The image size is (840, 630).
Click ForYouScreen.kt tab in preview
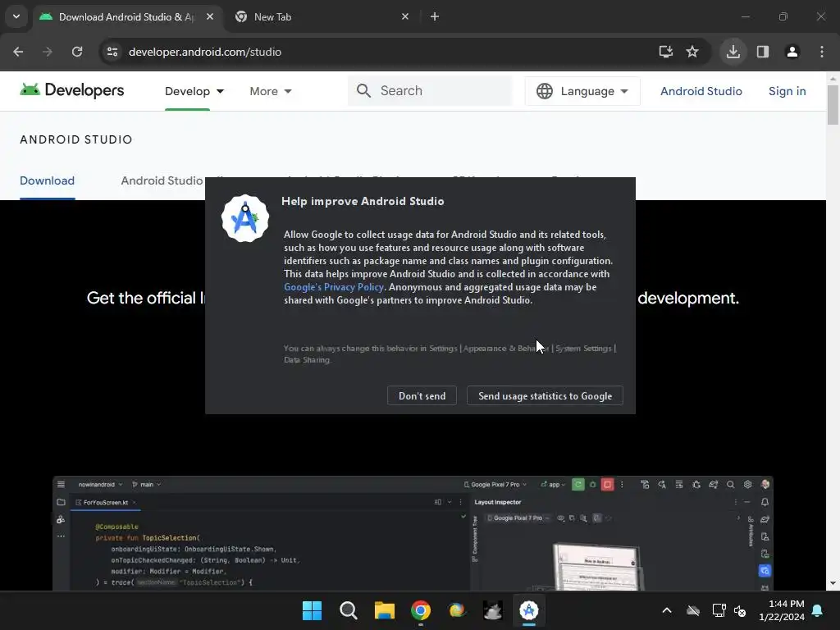coord(106,503)
